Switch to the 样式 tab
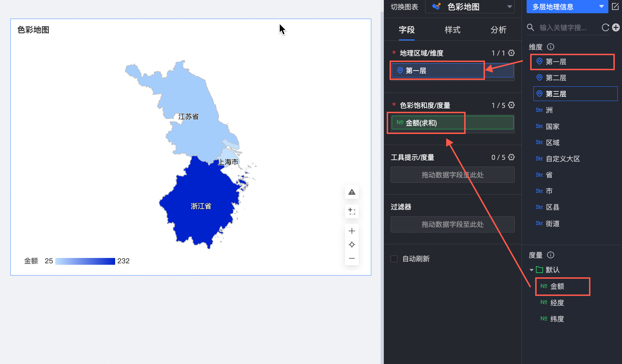The width and height of the screenshot is (622, 364). click(x=453, y=30)
